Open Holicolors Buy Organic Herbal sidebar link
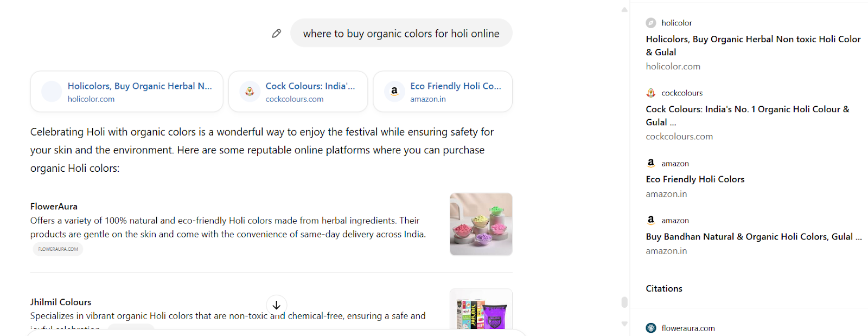868x336 pixels. pyautogui.click(x=753, y=46)
